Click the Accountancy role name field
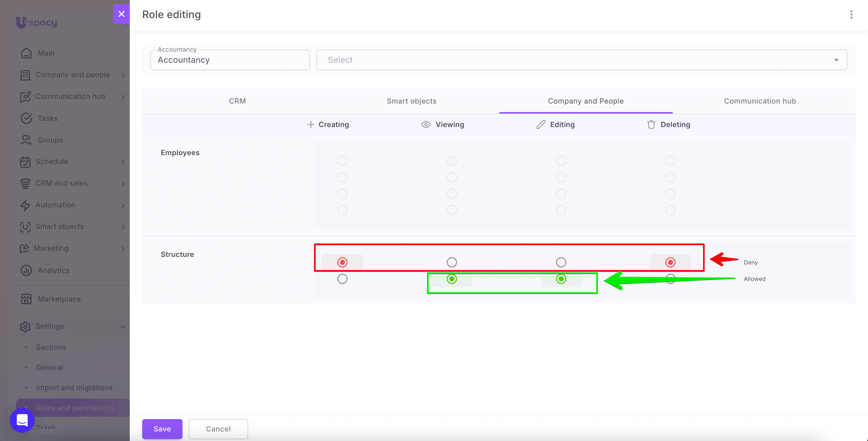The width and height of the screenshot is (868, 441). 230,60
